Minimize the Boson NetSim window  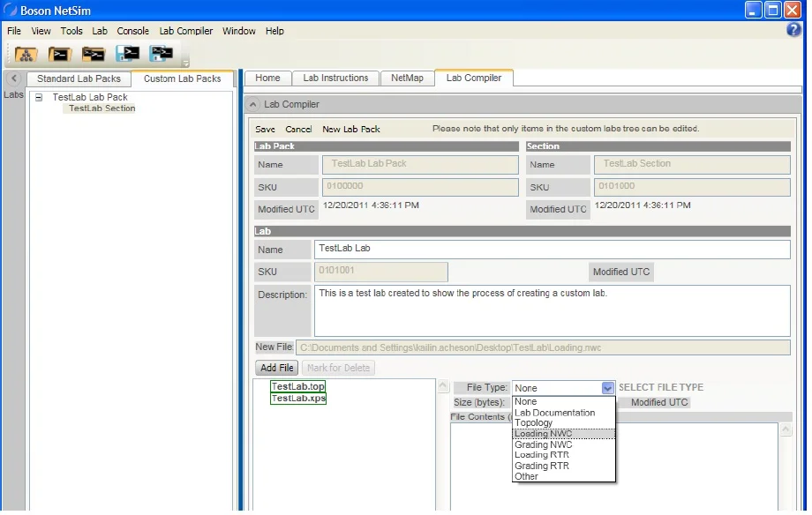(x=753, y=10)
